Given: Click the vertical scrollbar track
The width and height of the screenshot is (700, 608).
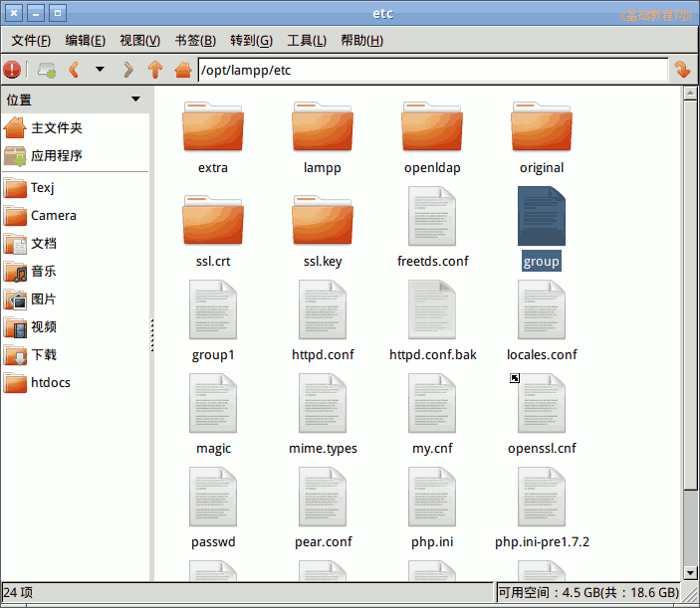Looking at the screenshot, I should tap(690, 528).
